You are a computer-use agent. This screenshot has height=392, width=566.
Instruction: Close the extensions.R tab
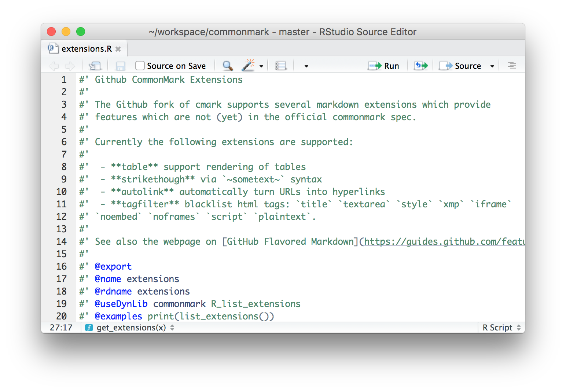pyautogui.click(x=118, y=49)
